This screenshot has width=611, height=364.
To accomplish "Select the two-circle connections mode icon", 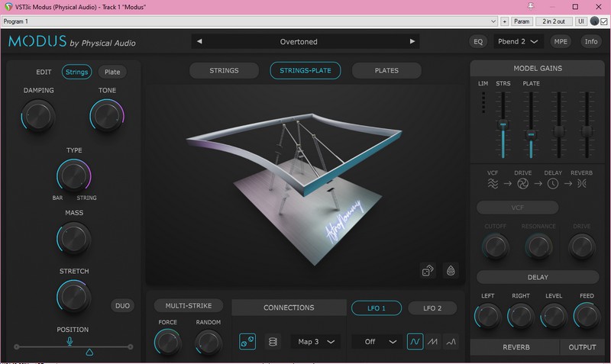I will (x=247, y=342).
